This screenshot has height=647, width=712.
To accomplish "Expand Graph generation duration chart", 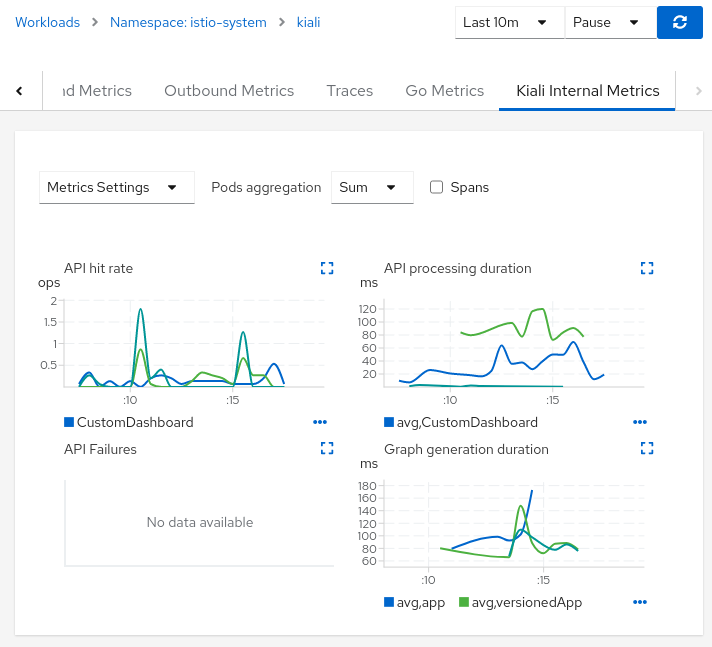I will tap(646, 449).
